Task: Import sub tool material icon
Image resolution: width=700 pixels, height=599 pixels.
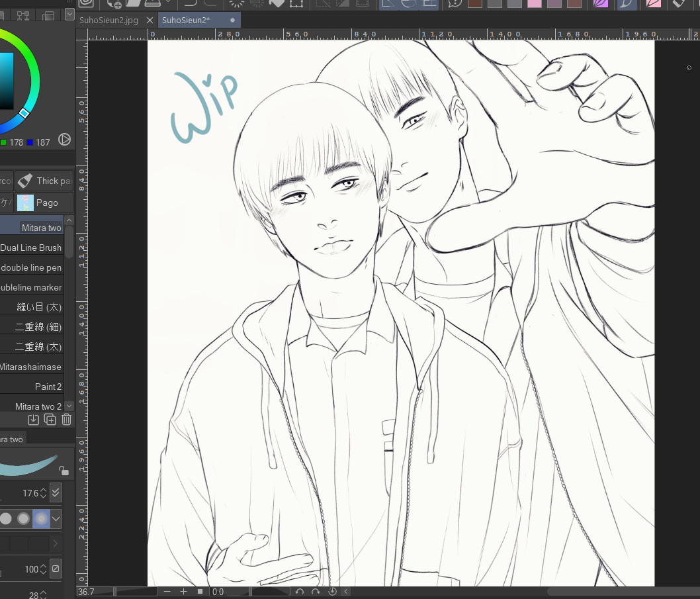Action: (x=33, y=420)
